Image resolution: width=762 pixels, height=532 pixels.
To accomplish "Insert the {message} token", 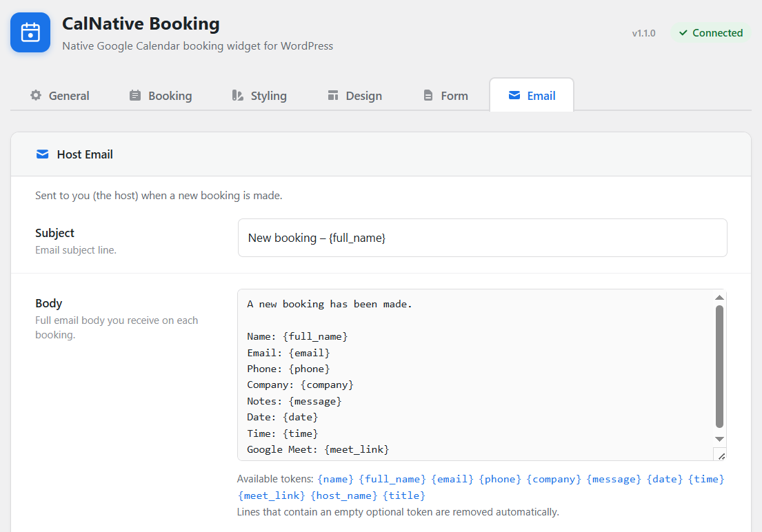I will tap(613, 479).
